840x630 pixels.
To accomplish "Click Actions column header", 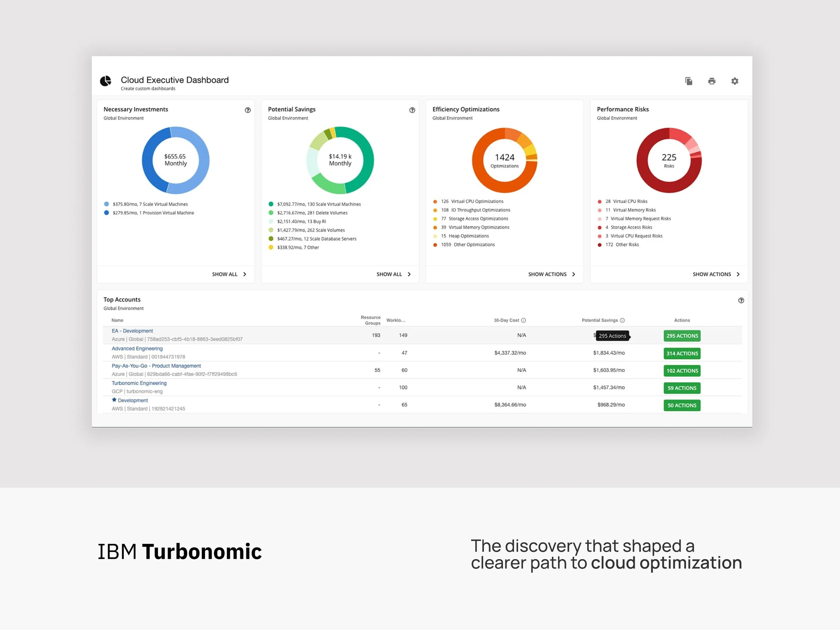I will pyautogui.click(x=682, y=320).
